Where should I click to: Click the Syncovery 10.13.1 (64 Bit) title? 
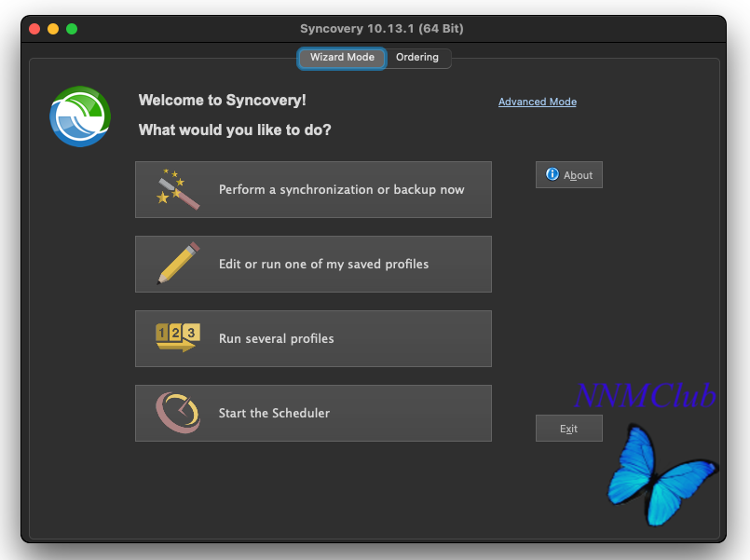coord(382,29)
